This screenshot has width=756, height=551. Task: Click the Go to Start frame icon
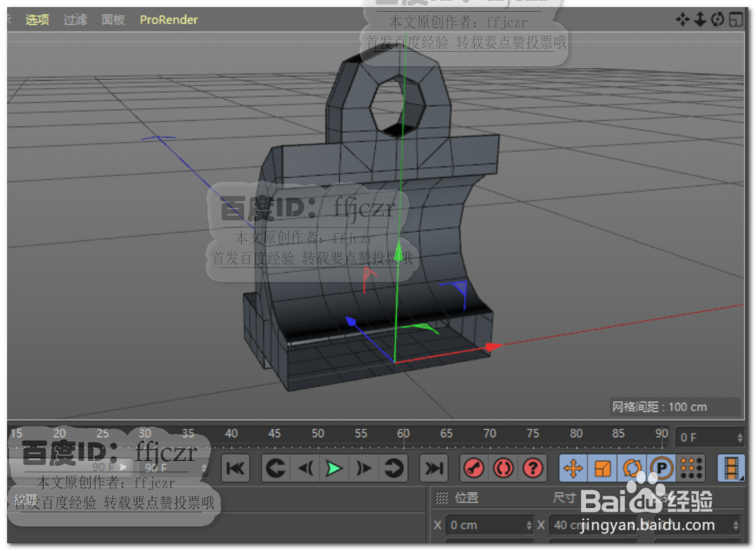click(235, 469)
